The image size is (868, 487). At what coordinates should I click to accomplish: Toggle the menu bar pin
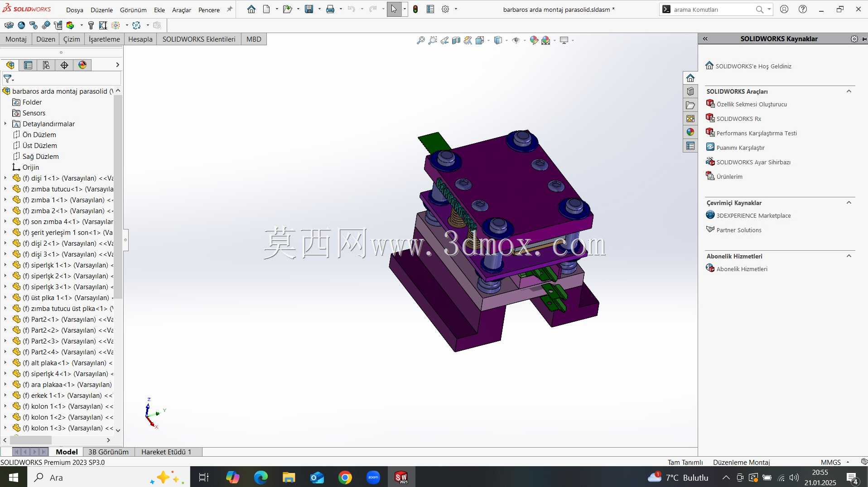pyautogui.click(x=230, y=9)
